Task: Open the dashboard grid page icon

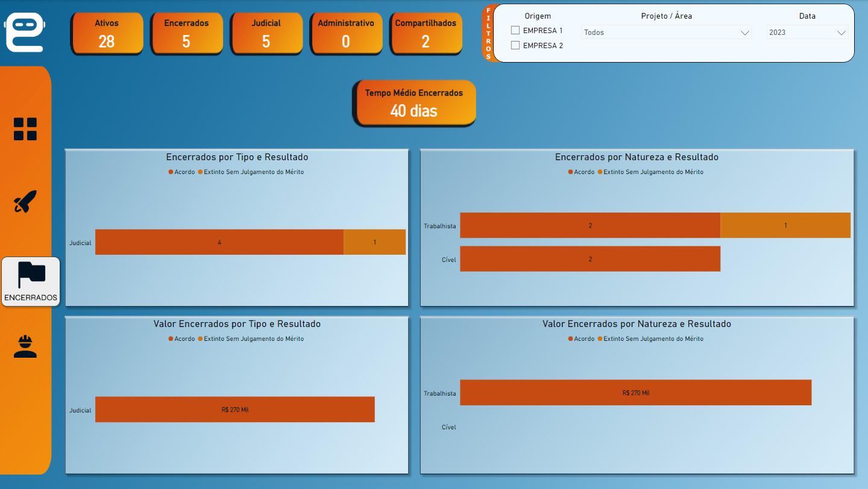Action: (25, 129)
